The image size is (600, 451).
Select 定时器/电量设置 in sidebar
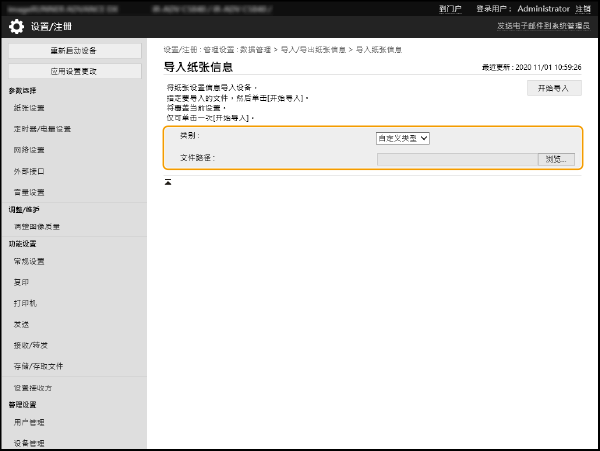pyautogui.click(x=42, y=129)
